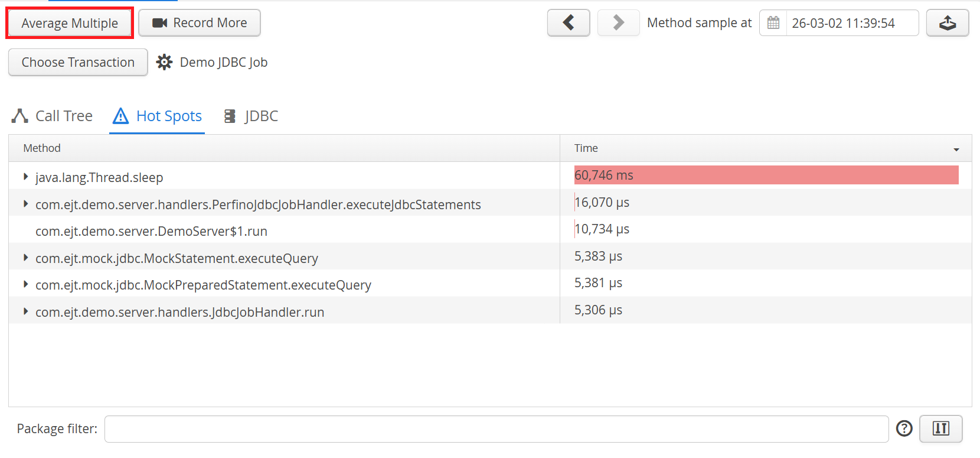
Task: Click the export icon button
Action: pyautogui.click(x=947, y=23)
